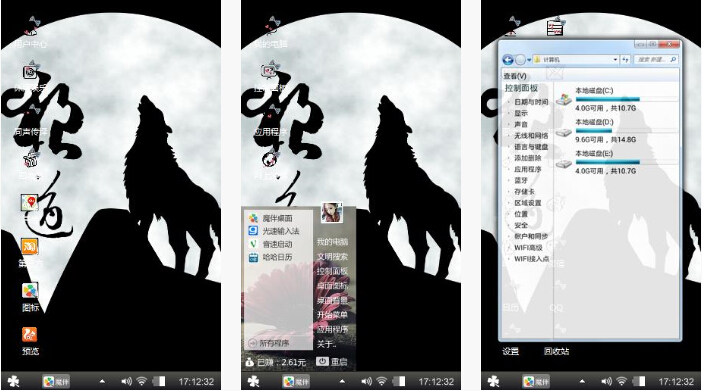Open 本地磁盘(E:) drive

click(616, 162)
